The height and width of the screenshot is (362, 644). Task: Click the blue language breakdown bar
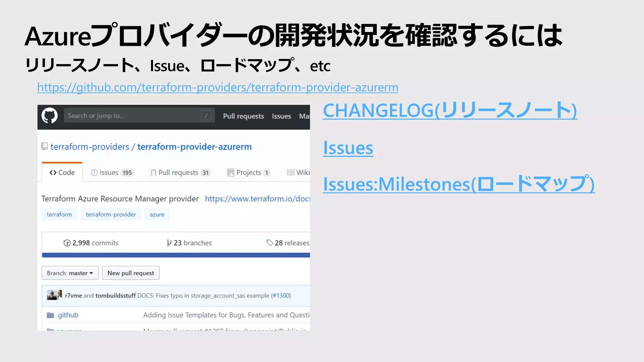coord(176,255)
